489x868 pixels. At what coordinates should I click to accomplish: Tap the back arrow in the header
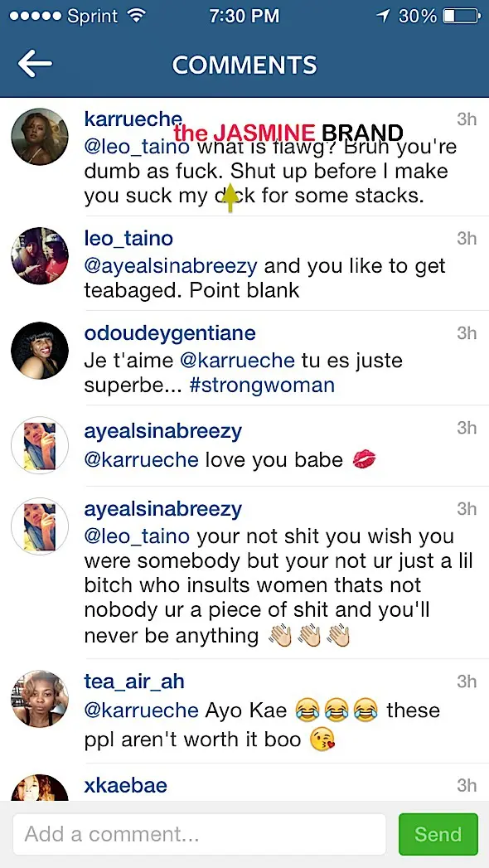(35, 64)
